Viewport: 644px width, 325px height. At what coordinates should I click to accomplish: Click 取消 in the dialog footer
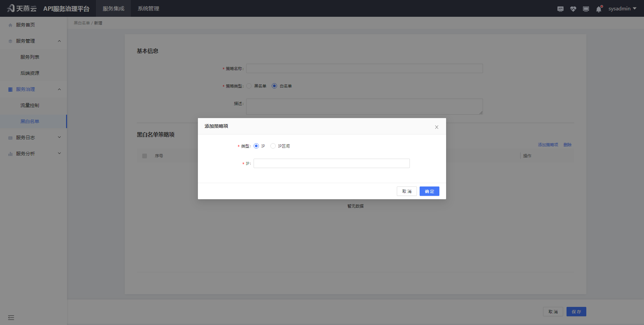407,191
